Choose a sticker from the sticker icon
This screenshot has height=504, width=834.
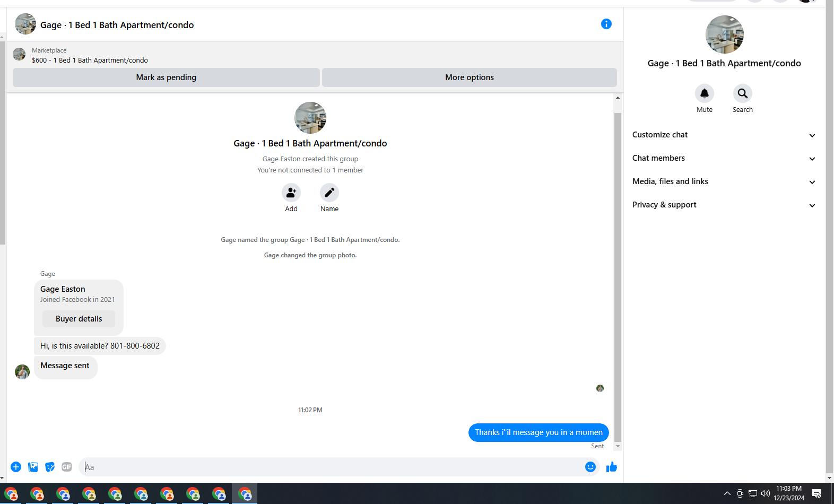click(50, 467)
